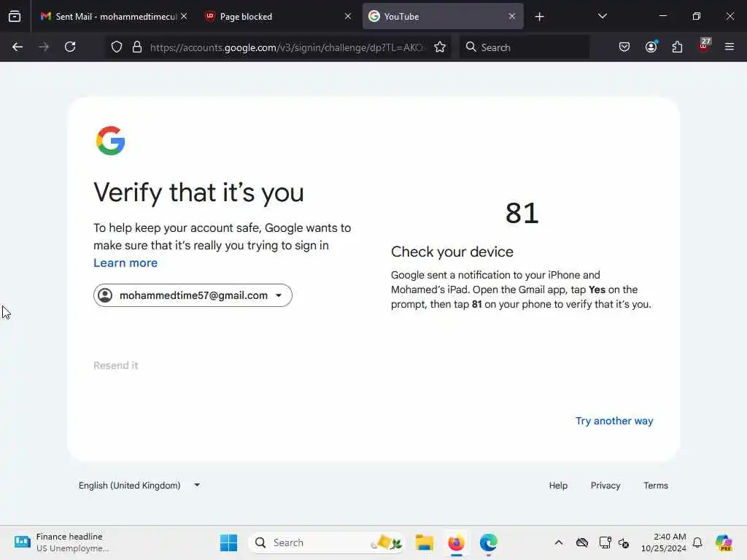The width and height of the screenshot is (747, 560).
Task: Open the Terms link
Action: click(x=656, y=485)
